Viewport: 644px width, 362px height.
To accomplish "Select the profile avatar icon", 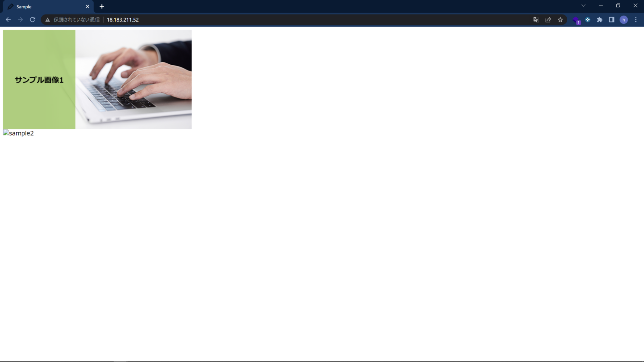I will click(624, 19).
